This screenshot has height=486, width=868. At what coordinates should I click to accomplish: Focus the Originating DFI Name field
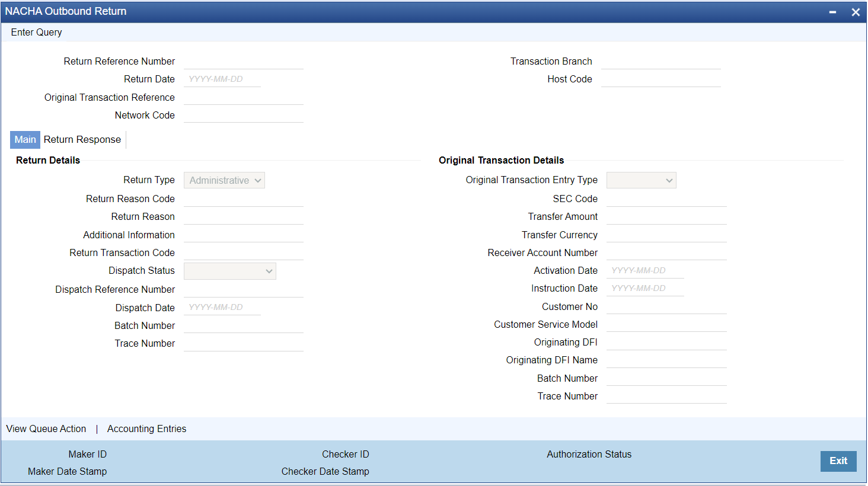[x=666, y=360]
